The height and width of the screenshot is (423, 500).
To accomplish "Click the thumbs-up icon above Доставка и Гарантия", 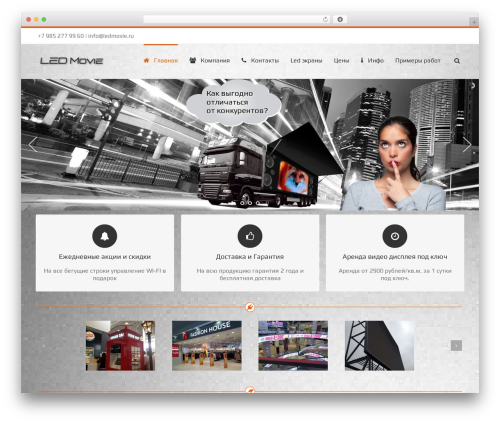I will pos(250,236).
